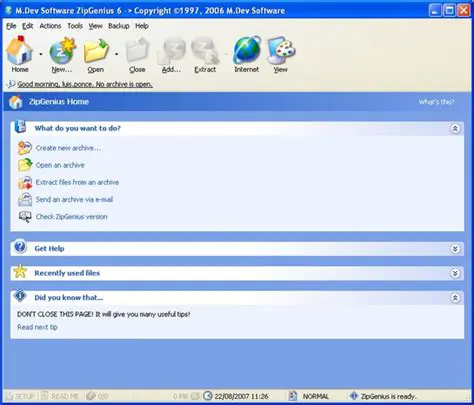Open the View menu

point(95,26)
